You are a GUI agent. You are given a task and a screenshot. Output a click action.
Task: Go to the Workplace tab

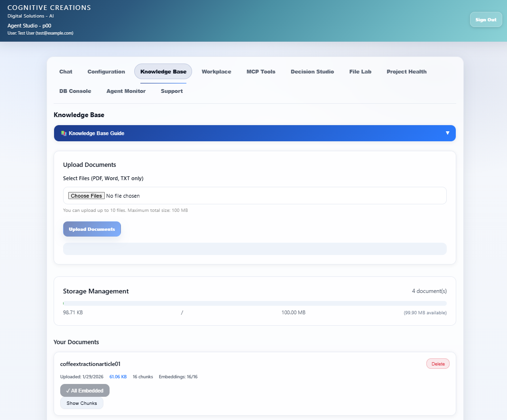pyautogui.click(x=216, y=72)
